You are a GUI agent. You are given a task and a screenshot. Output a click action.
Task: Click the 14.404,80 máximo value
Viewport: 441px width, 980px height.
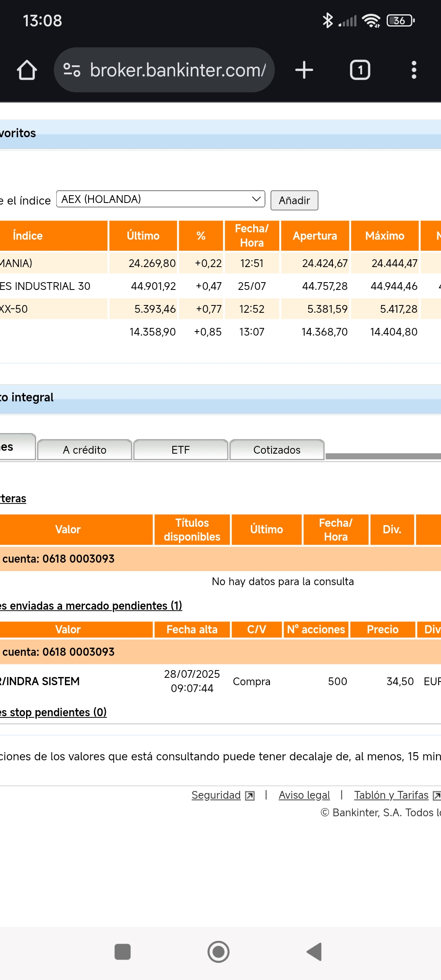394,332
